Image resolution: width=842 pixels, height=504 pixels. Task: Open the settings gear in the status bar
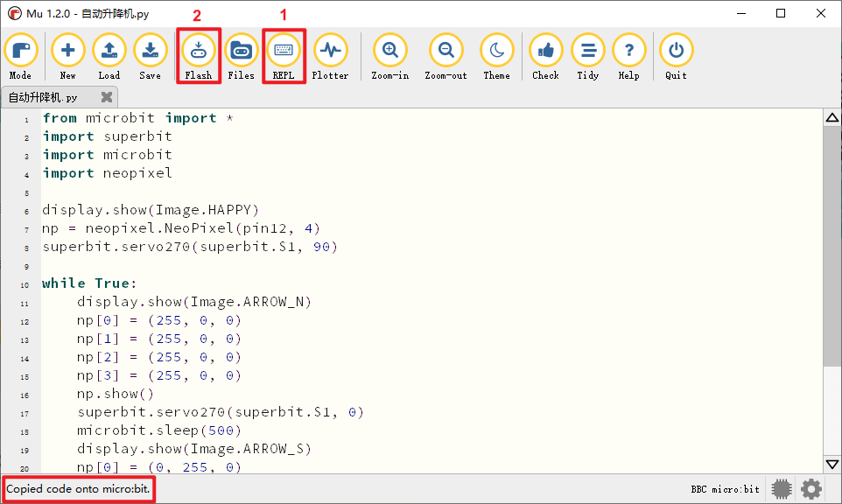(811, 489)
